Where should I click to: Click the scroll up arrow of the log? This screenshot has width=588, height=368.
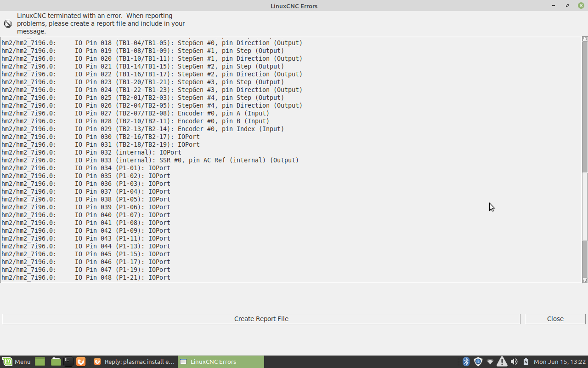pos(585,40)
